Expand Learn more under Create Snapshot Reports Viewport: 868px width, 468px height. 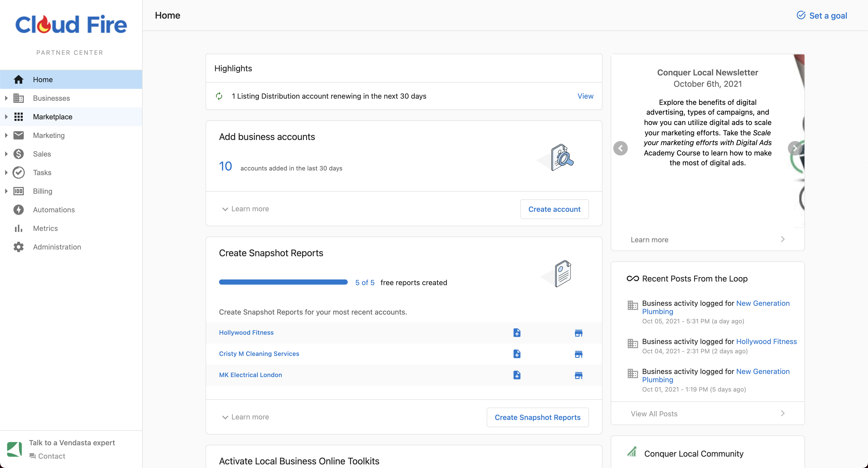pos(245,417)
